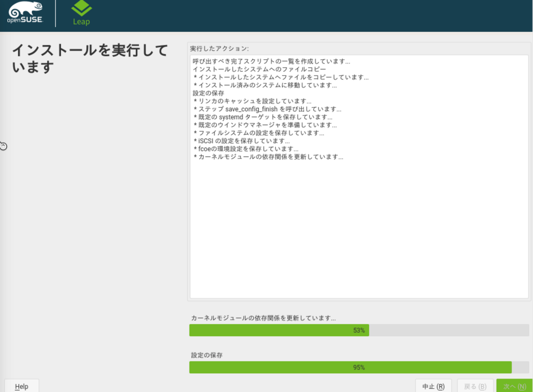
Task: Select log line インストール済みのシステムに移動しています
Action: [x=265, y=85]
